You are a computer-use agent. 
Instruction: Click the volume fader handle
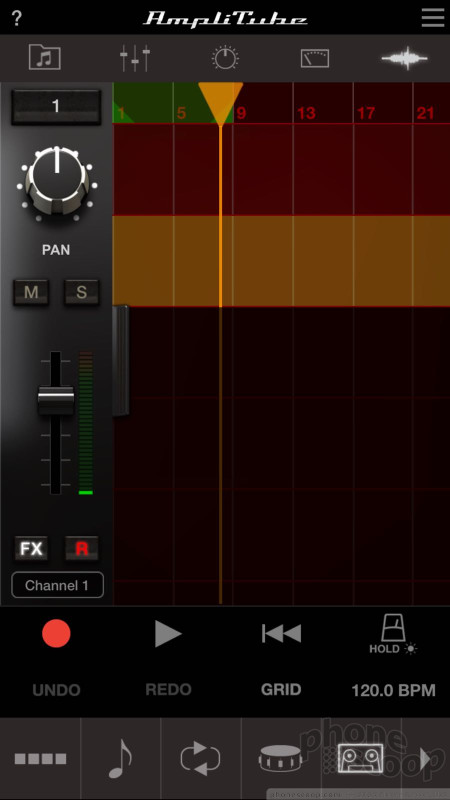pyautogui.click(x=56, y=401)
